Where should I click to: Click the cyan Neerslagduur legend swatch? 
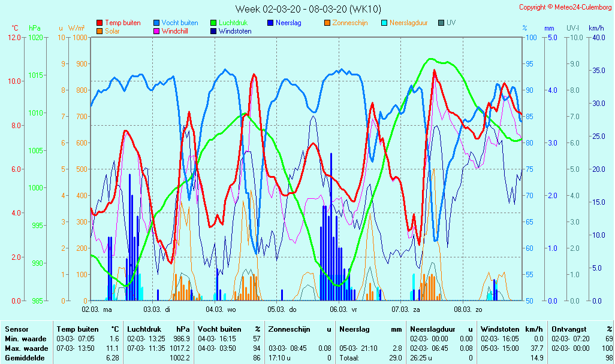[384, 23]
